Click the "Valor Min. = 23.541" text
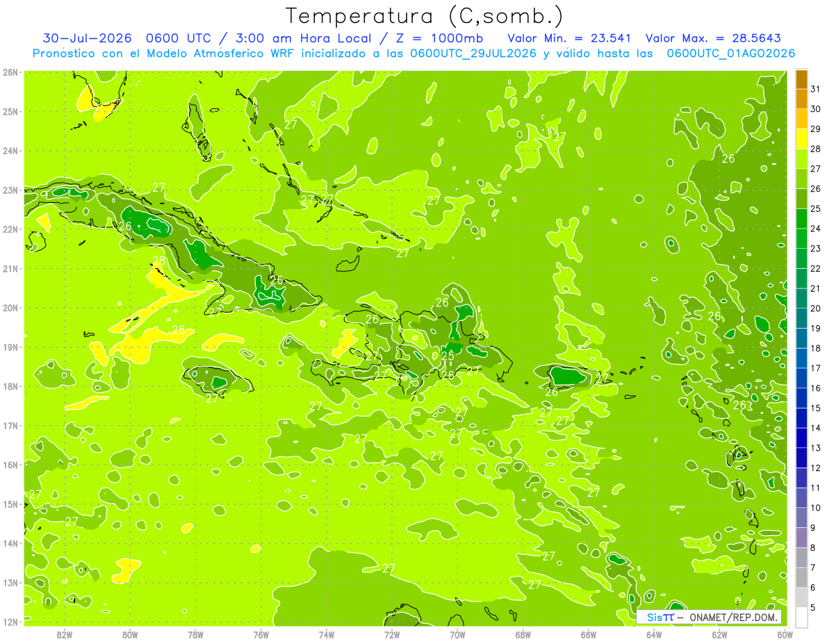 (569, 38)
